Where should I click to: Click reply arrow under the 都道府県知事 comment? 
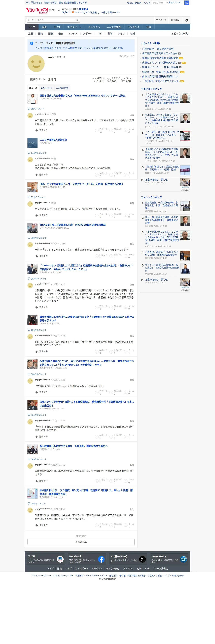coord(37,525)
